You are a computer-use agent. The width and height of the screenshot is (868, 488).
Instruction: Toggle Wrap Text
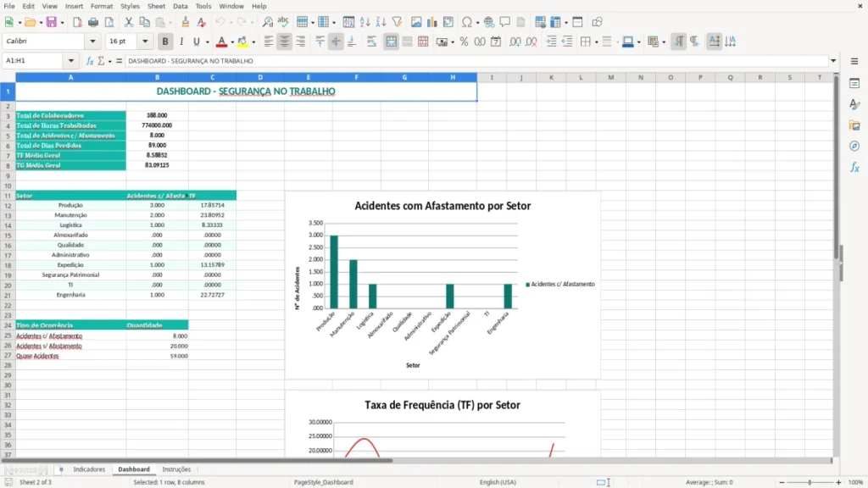(371, 42)
